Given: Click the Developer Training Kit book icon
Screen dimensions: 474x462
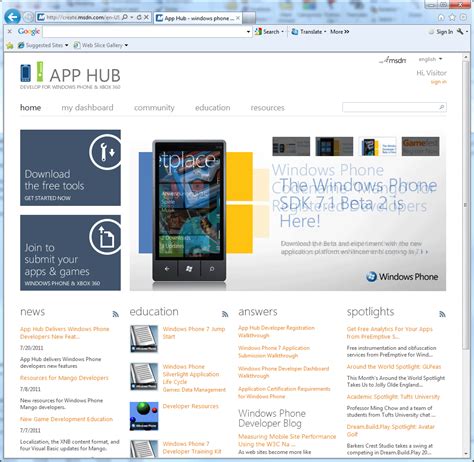Looking at the screenshot, I should 144,449.
